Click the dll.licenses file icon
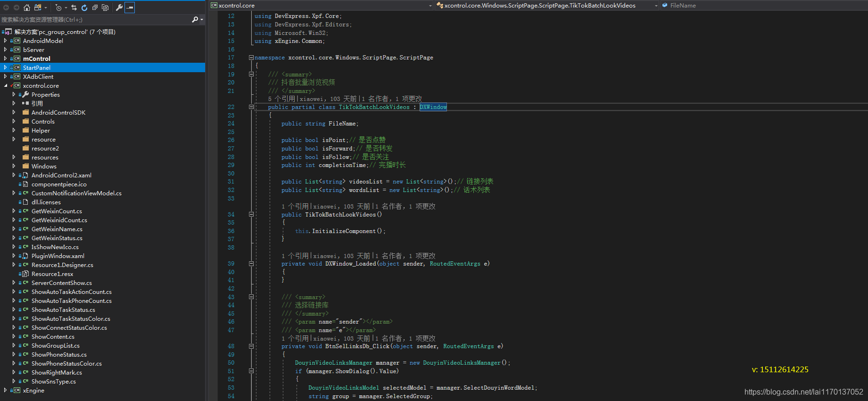The image size is (868, 401). click(25, 202)
